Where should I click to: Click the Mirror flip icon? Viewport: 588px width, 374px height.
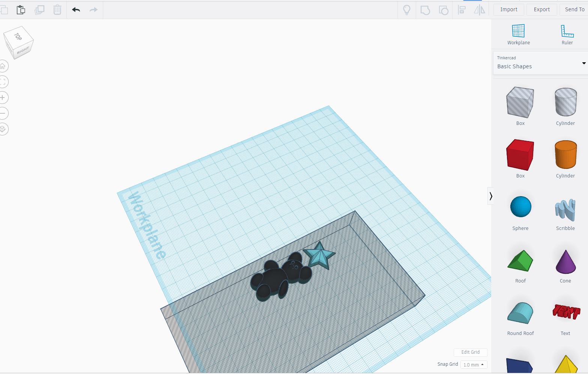[480, 10]
